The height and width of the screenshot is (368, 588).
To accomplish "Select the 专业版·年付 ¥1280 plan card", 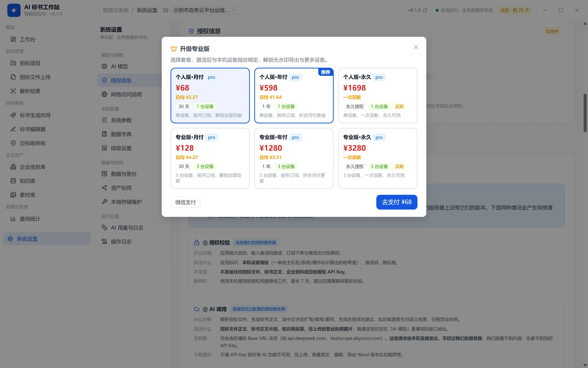I will 294,158.
